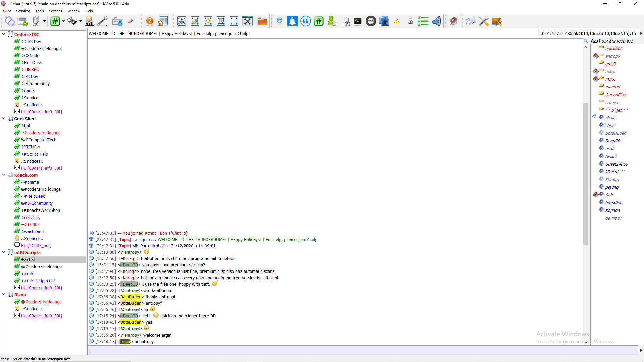Click the green join channels icon
Image resolution: width=644 pixels, height=362 pixels.
(55, 21)
